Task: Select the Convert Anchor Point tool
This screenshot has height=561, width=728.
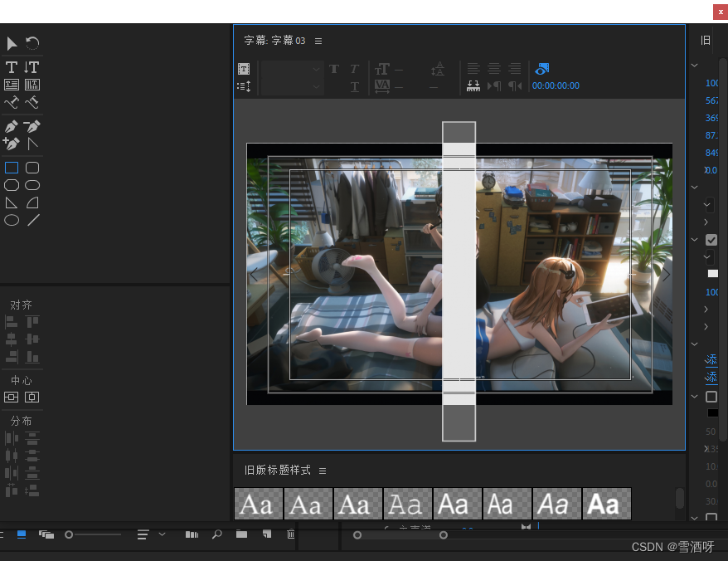Action: tap(32, 144)
